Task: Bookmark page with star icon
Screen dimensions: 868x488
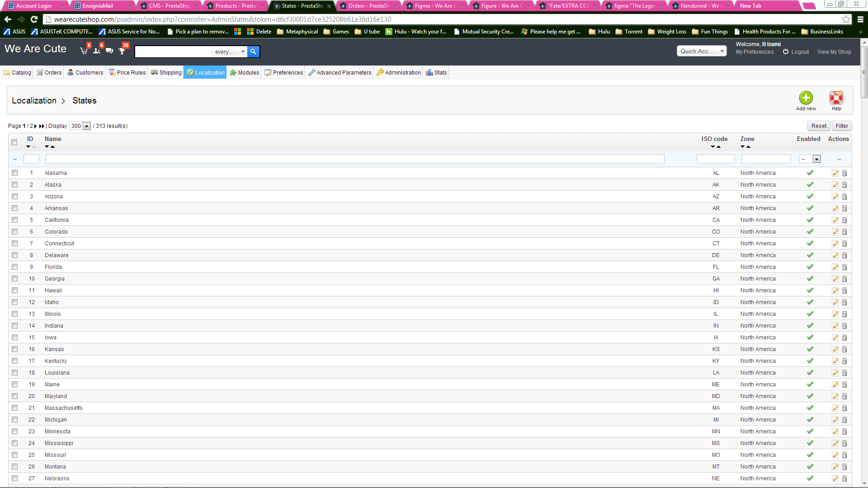Action: coord(846,19)
